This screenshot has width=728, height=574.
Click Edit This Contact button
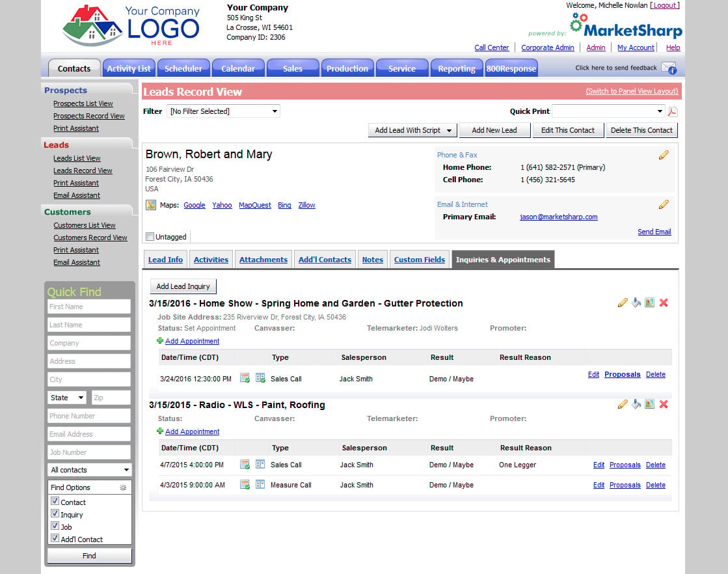tap(568, 131)
